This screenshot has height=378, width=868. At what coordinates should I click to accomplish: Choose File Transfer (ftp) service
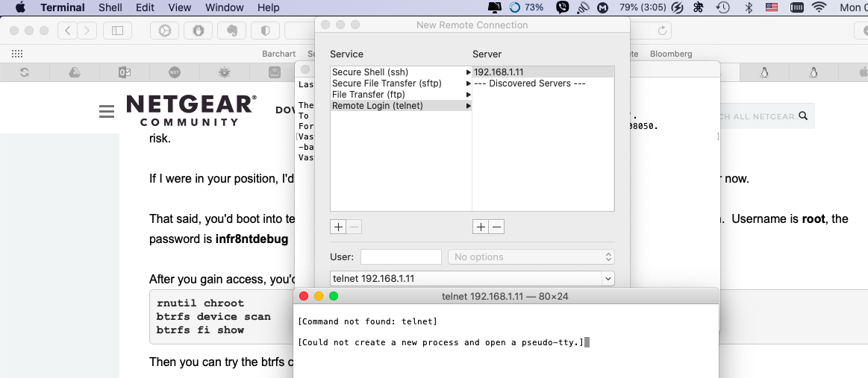[368, 95]
